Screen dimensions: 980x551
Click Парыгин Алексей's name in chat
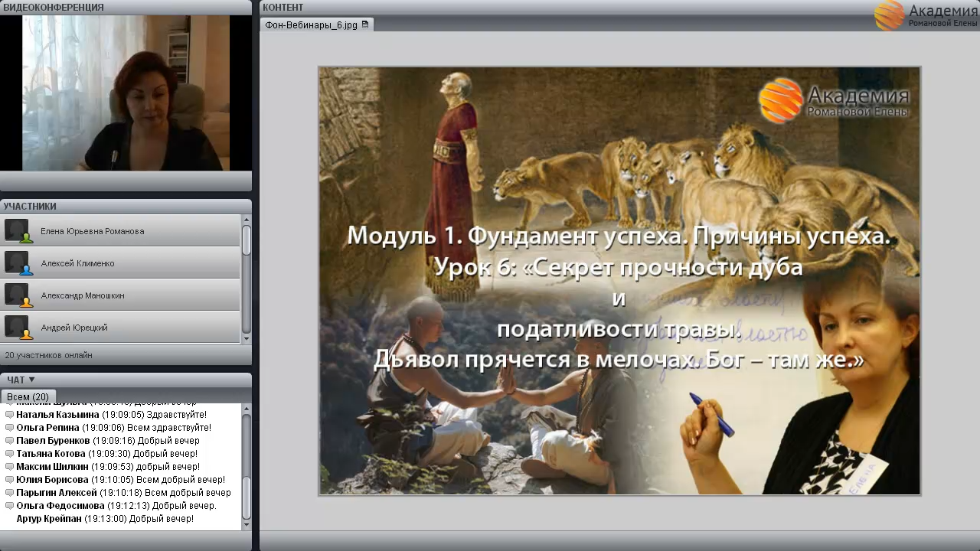tap(57, 493)
